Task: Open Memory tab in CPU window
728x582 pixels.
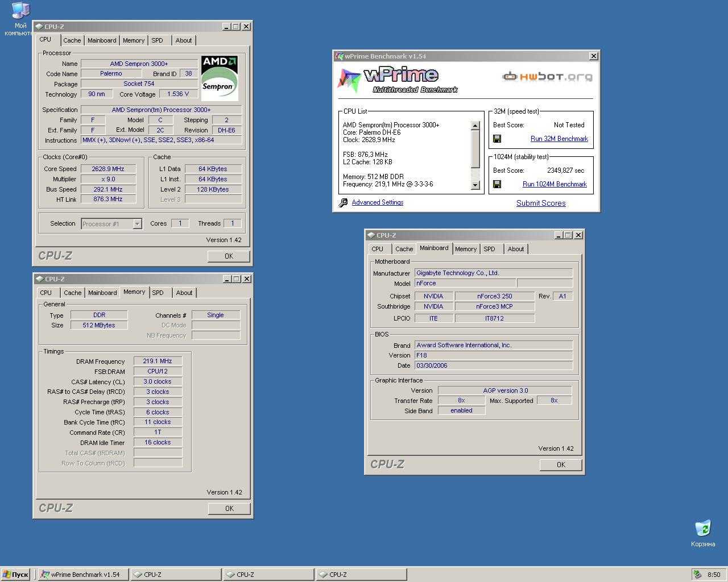Action: 134,40
